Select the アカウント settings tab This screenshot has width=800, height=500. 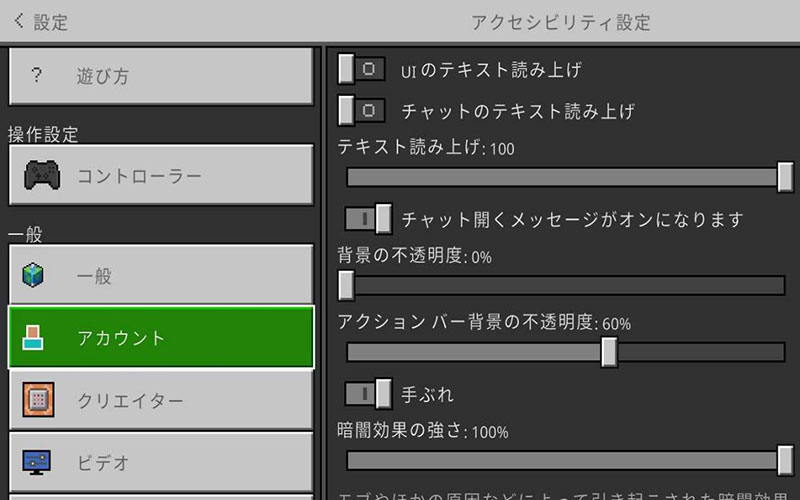(160, 338)
